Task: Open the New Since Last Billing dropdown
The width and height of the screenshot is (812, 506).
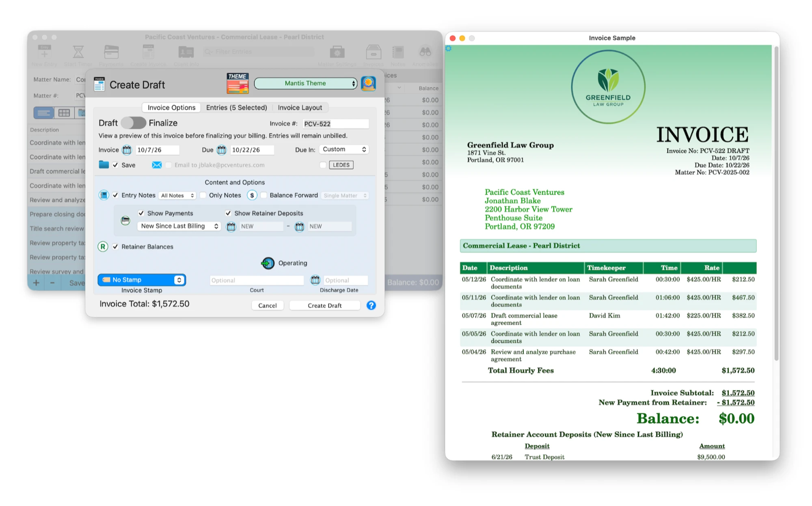Action: coord(179,226)
